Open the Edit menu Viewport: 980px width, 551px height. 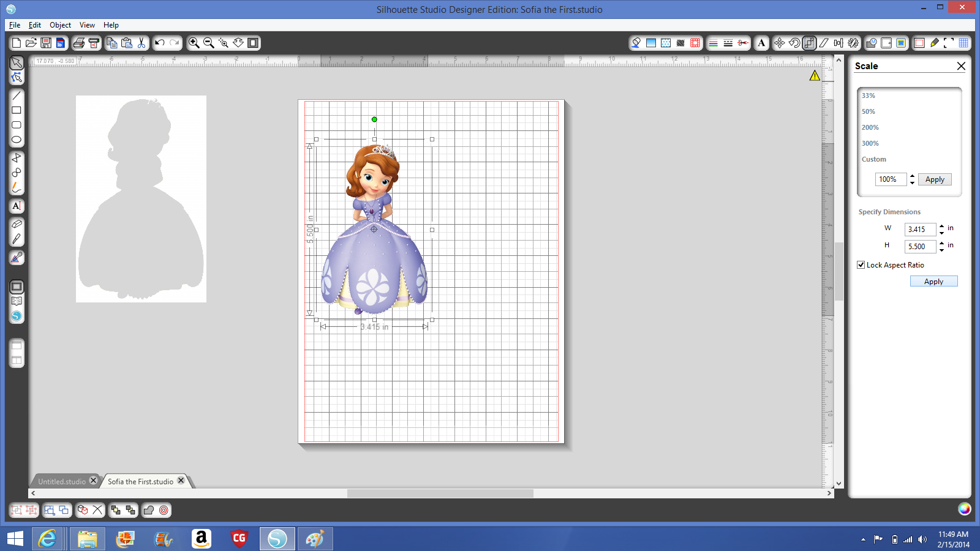[x=35, y=25]
